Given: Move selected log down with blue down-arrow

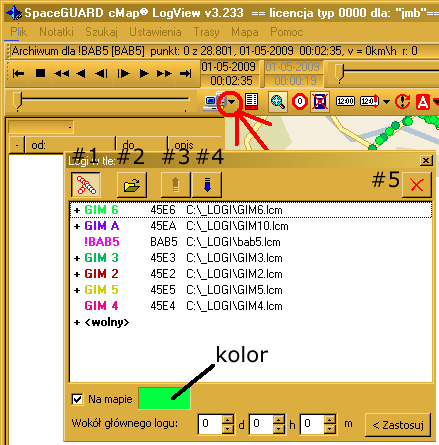Looking at the screenshot, I should [x=207, y=185].
